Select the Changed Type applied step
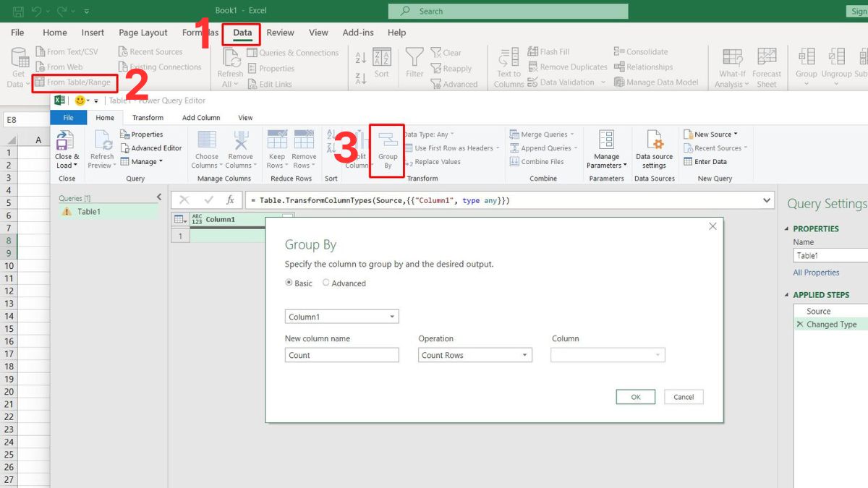 pyautogui.click(x=830, y=325)
